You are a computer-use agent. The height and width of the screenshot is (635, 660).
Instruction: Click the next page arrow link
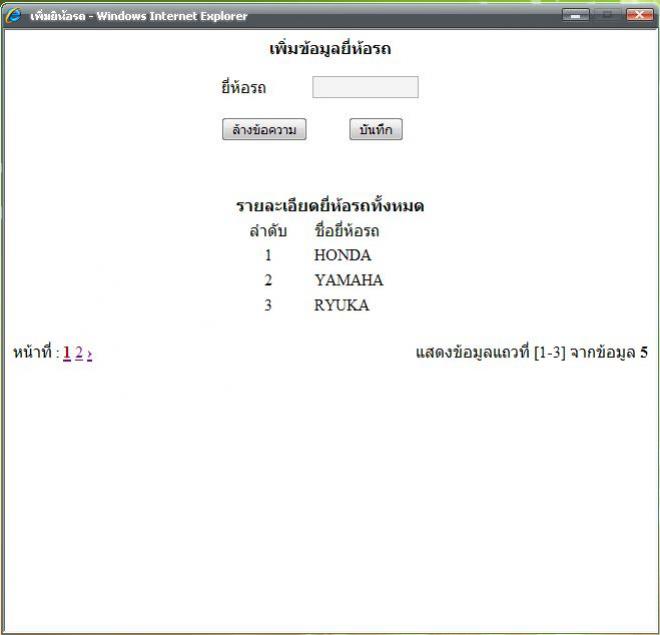(x=89, y=353)
